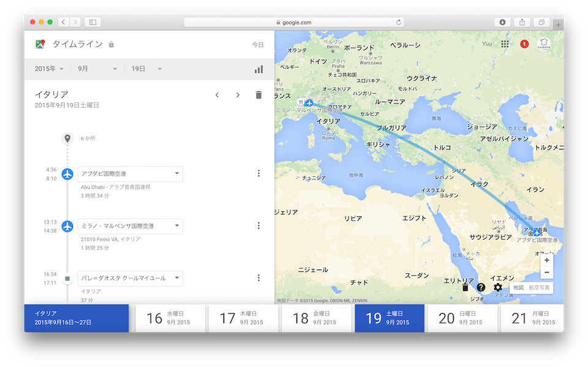
Task: Select the 20 日曜日 date tab
Action: 462,319
